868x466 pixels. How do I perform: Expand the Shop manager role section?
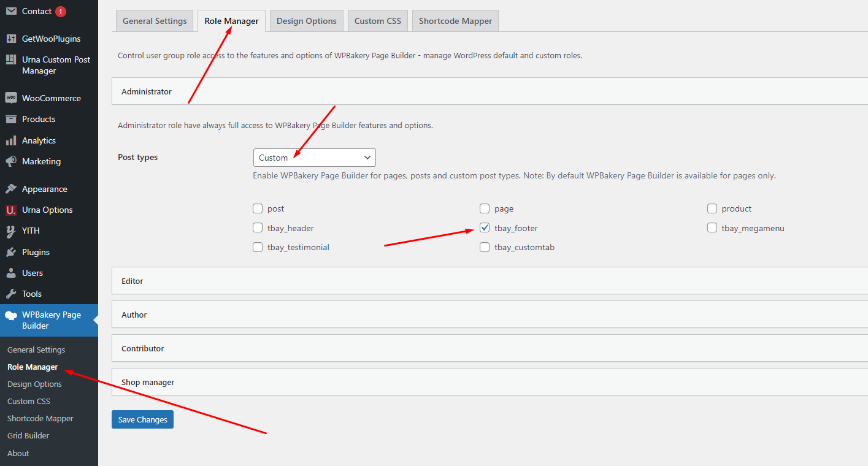tap(490, 382)
